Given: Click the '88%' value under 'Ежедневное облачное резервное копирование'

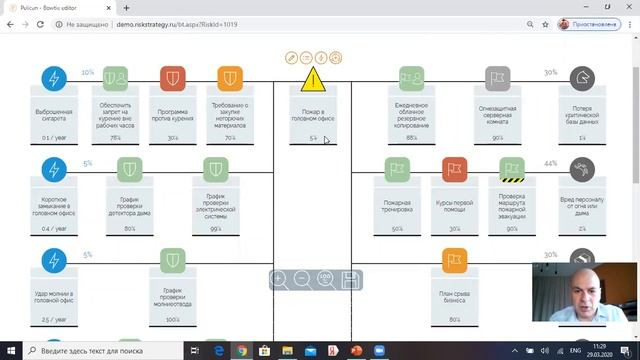Looking at the screenshot, I should coord(411,138).
